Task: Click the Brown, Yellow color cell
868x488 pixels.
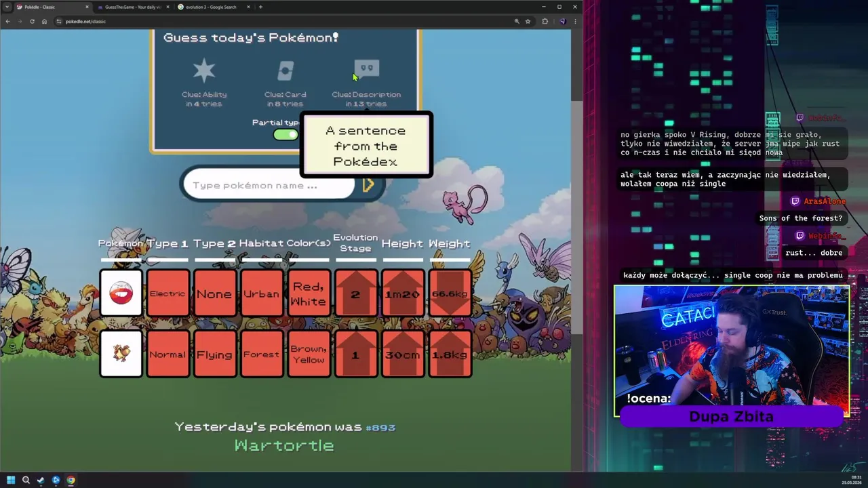Action: (x=309, y=354)
